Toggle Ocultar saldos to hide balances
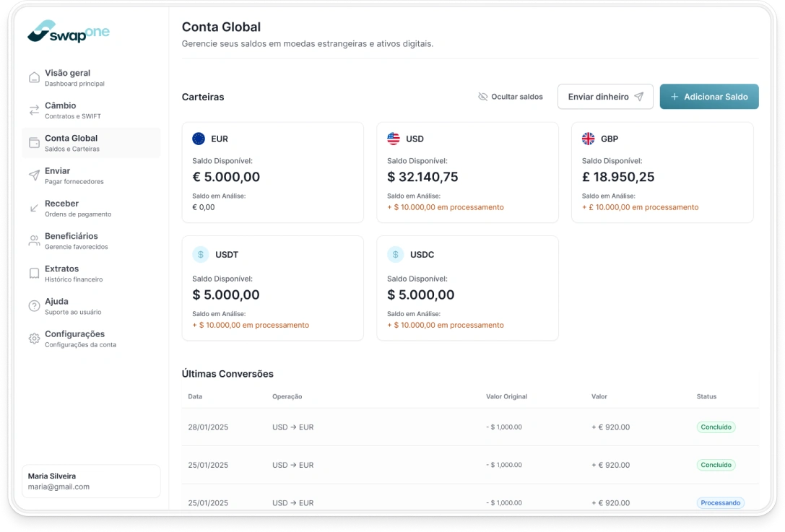The width and height of the screenshot is (785, 532). (510, 97)
